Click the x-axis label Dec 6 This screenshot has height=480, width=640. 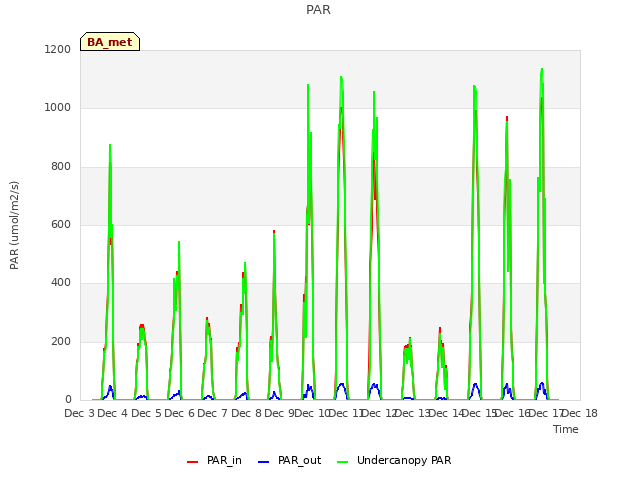pos(180,413)
